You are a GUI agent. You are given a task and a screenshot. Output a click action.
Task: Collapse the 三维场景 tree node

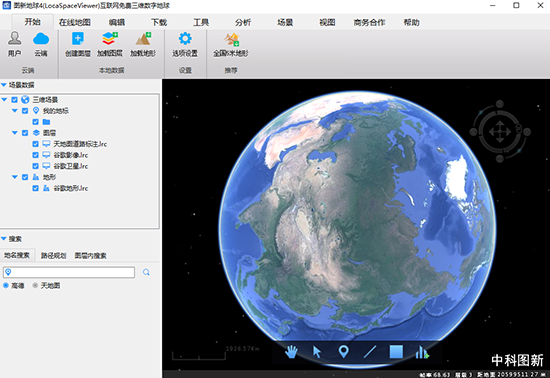pyautogui.click(x=4, y=100)
